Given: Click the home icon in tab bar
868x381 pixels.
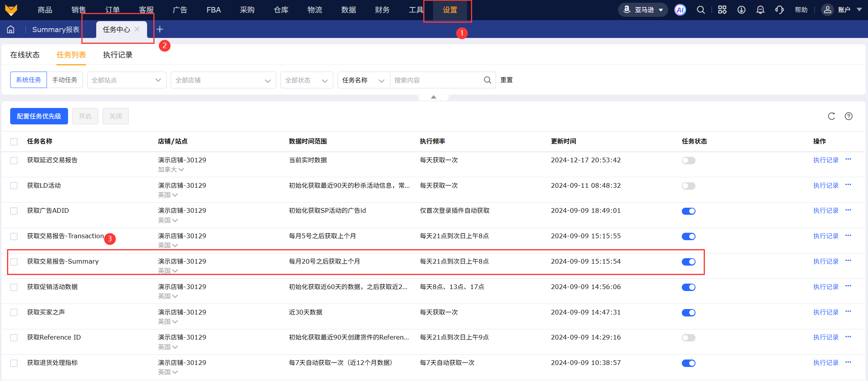Looking at the screenshot, I should pyautogui.click(x=11, y=29).
